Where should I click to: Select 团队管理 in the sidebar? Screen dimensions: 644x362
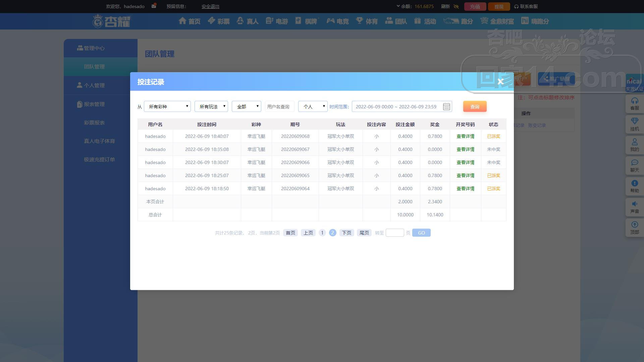[x=101, y=66]
